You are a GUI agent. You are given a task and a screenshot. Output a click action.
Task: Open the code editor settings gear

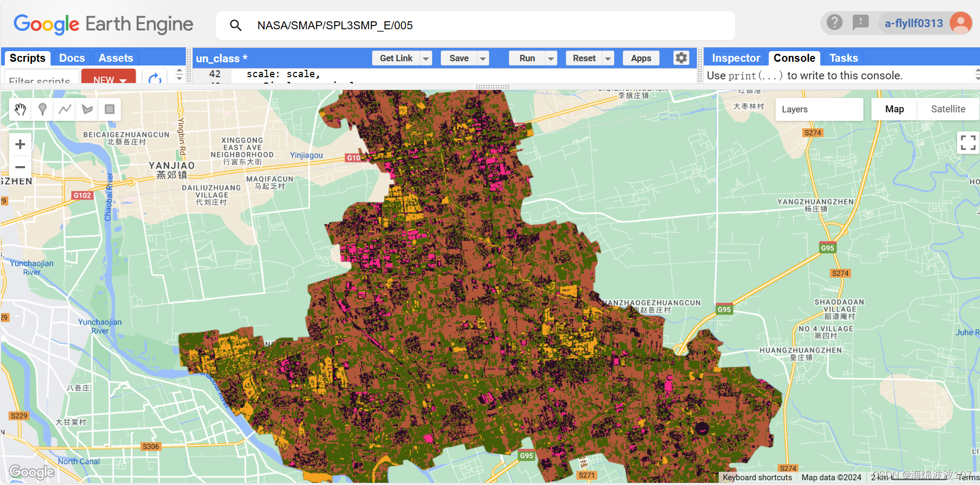click(681, 57)
